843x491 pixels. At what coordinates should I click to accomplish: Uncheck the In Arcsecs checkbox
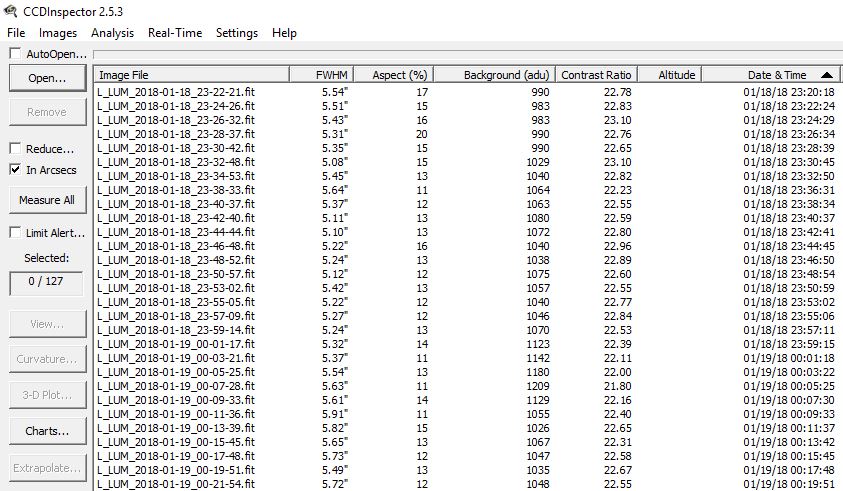15,170
